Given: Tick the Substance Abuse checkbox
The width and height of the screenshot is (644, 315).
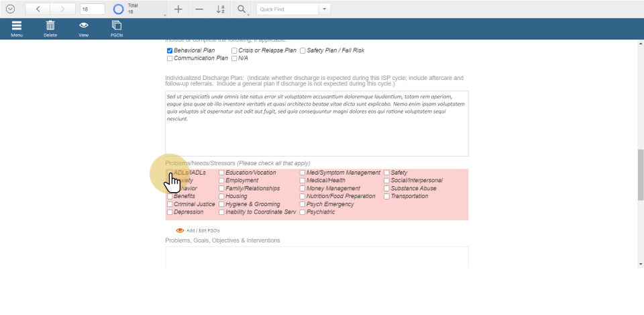Looking at the screenshot, I should [x=386, y=189].
